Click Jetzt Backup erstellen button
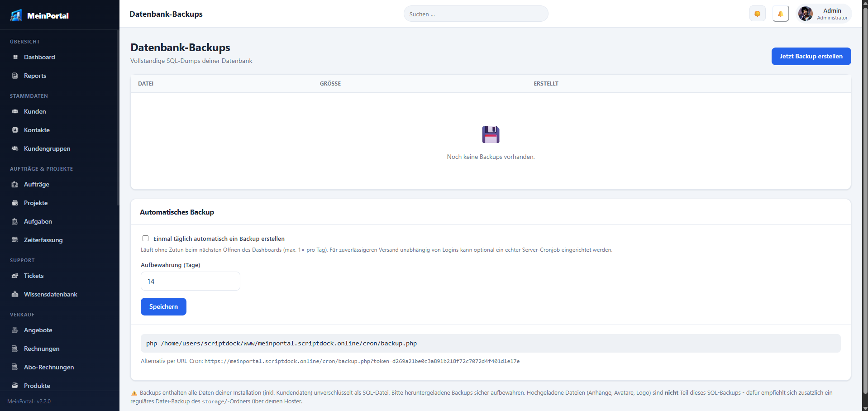Image resolution: width=868 pixels, height=411 pixels. click(811, 56)
